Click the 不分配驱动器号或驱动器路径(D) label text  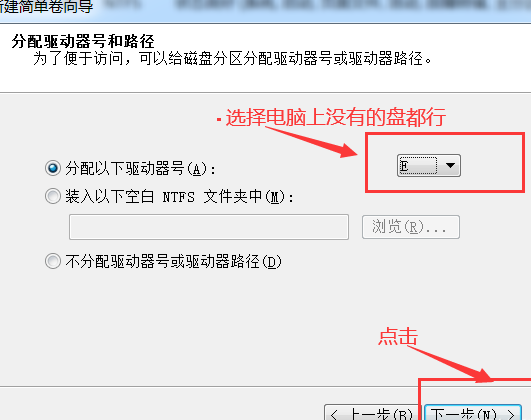tap(173, 261)
